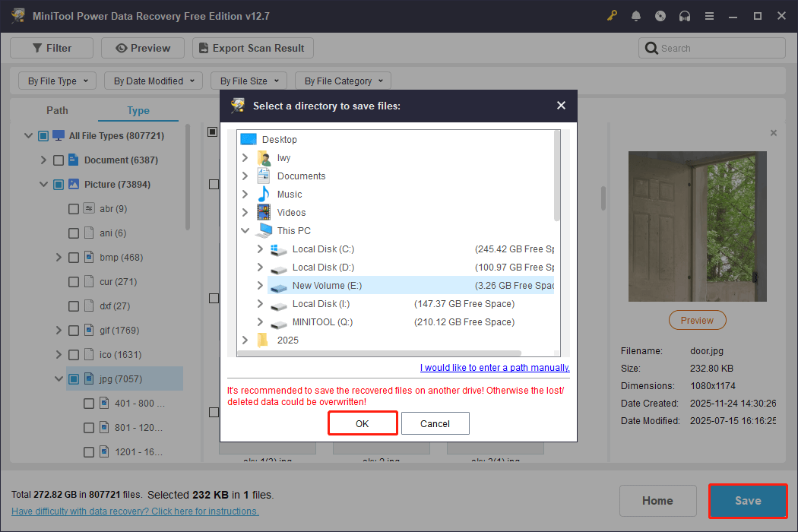Viewport: 798px width, 532px height.
Task: Click the license key icon in the title bar
Action: coord(612,15)
